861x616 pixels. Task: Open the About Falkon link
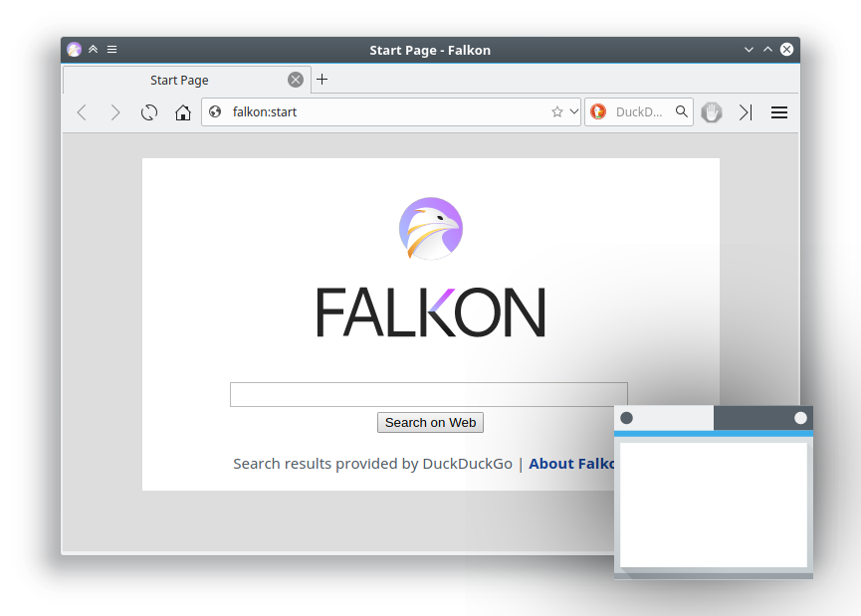coord(571,464)
